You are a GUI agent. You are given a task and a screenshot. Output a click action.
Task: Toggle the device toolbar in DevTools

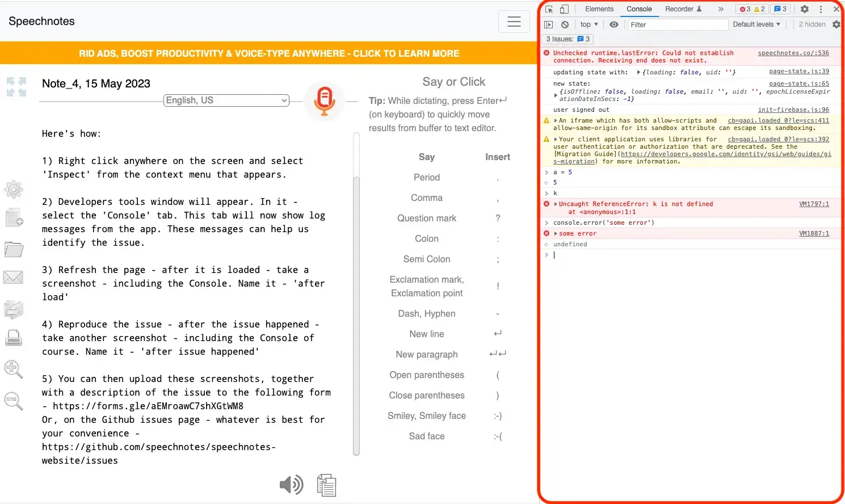564,9
